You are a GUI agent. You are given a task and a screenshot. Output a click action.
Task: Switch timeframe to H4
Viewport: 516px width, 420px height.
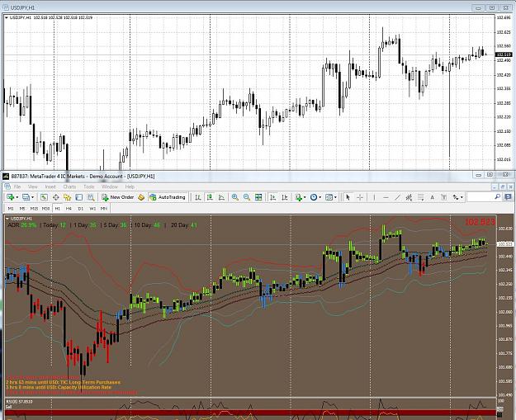pos(69,209)
